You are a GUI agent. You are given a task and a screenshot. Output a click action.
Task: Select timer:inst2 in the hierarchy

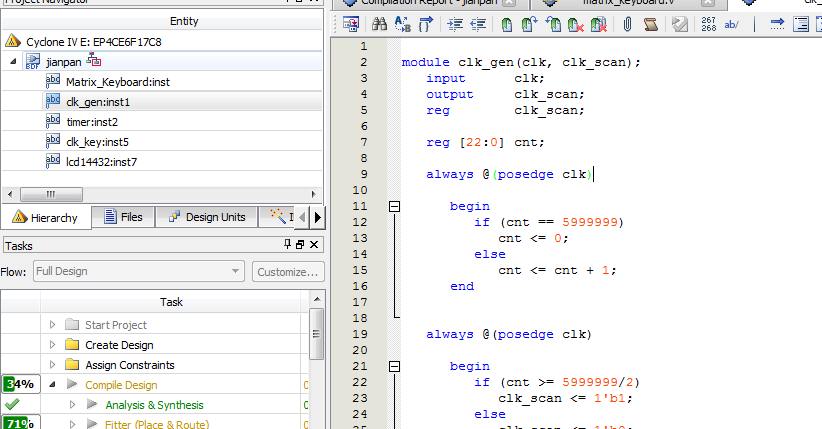[91, 122]
